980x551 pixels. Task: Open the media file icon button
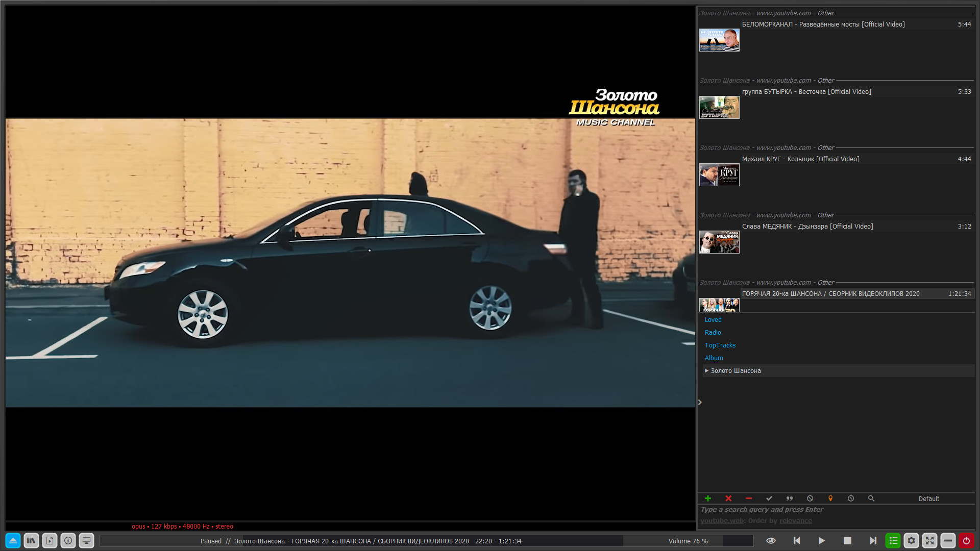click(x=50, y=541)
